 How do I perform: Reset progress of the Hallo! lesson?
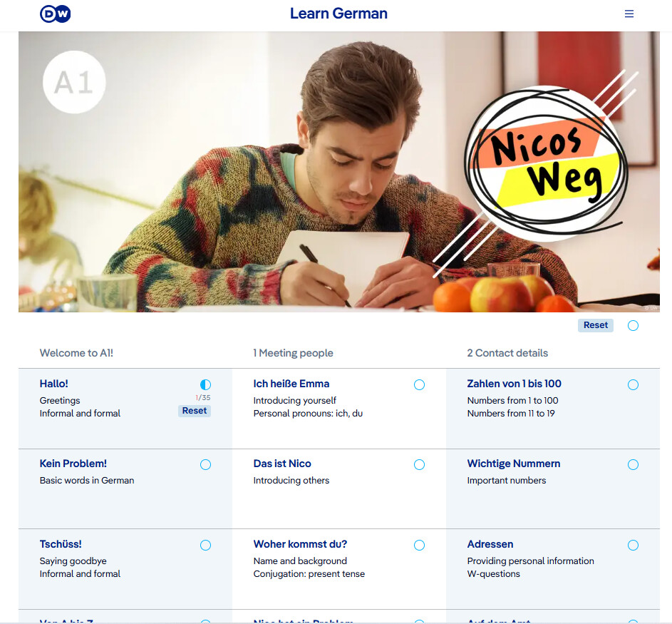(194, 411)
